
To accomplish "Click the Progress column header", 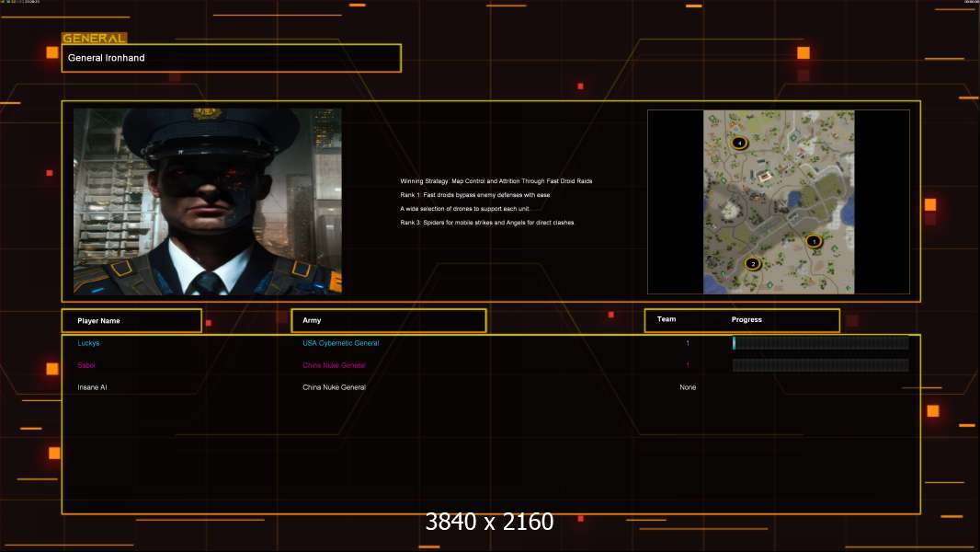I will (746, 319).
